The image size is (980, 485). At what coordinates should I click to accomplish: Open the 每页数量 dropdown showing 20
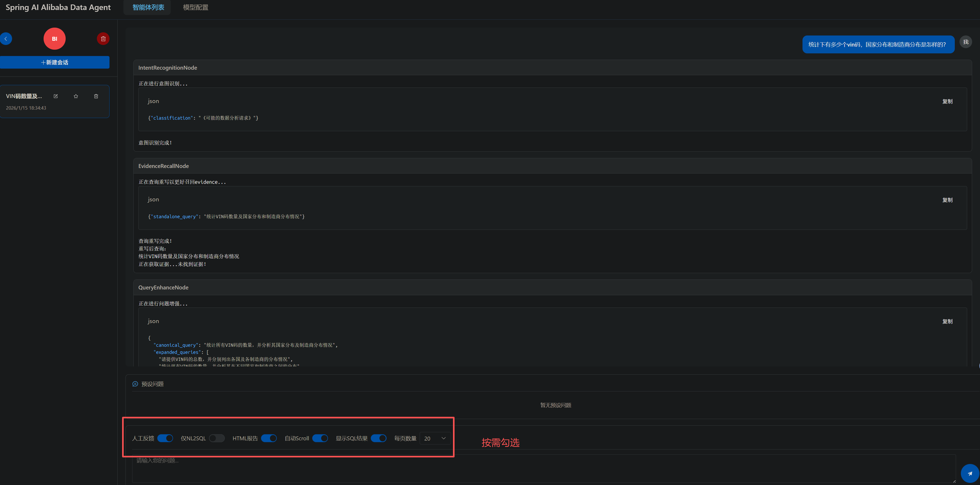(435, 438)
